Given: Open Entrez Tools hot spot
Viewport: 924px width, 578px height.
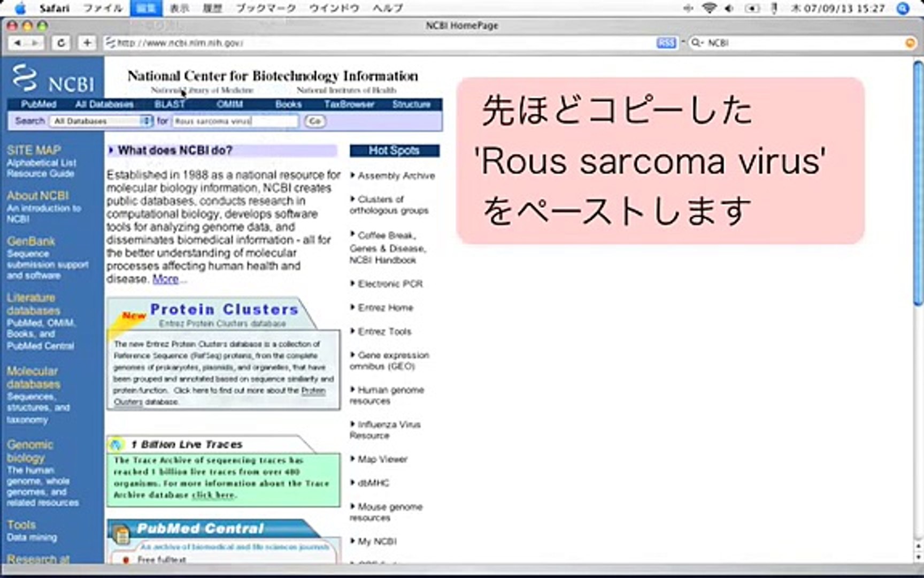Looking at the screenshot, I should pos(384,332).
